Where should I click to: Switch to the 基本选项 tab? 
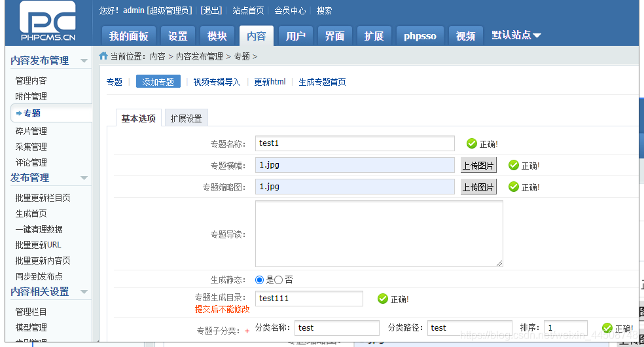tap(138, 119)
